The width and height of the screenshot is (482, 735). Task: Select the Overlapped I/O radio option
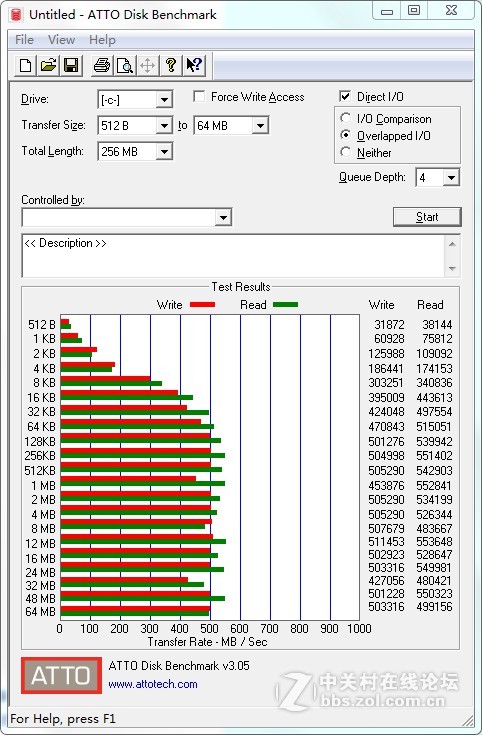pos(346,135)
